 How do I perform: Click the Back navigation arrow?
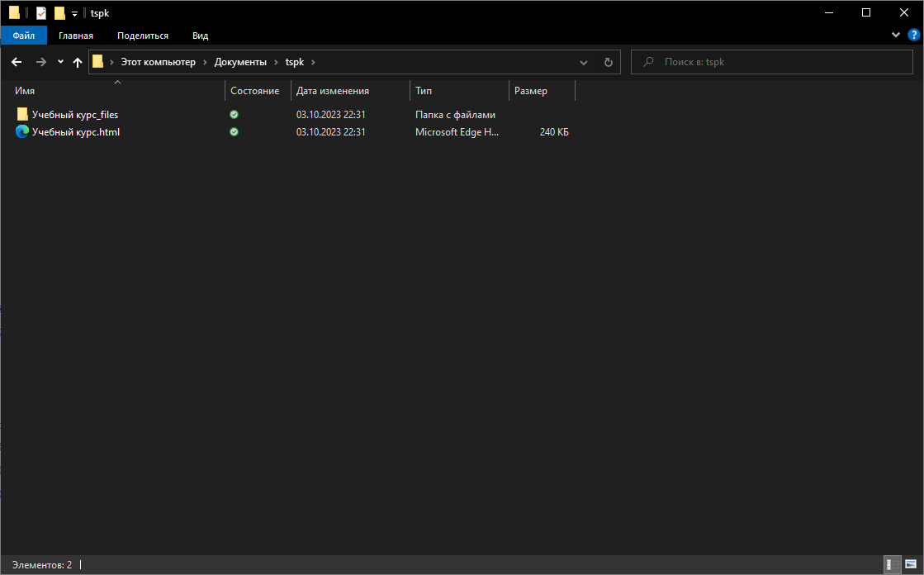(17, 62)
